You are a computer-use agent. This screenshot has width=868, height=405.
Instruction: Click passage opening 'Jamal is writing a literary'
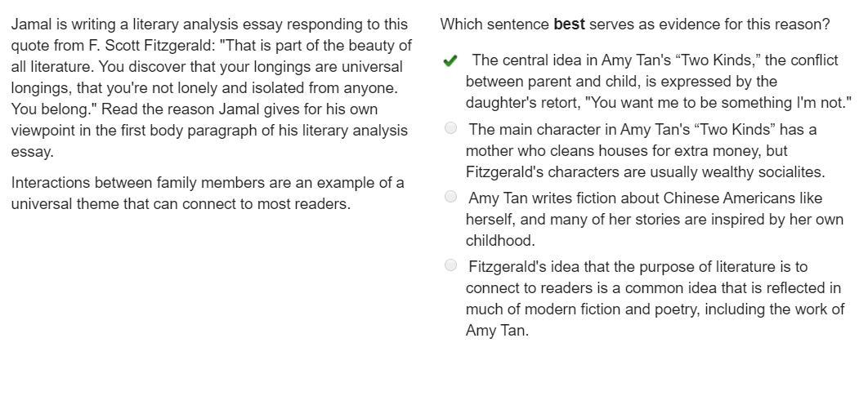click(x=208, y=24)
